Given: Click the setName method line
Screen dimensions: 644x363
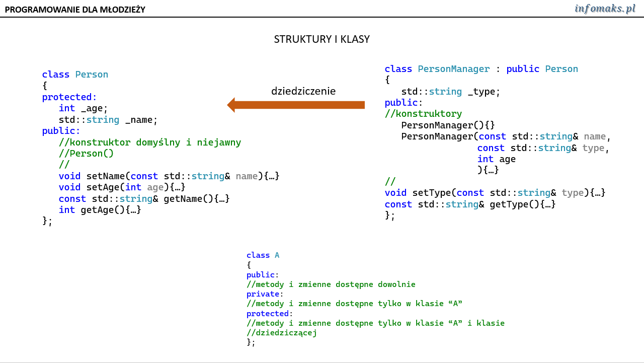Looking at the screenshot, I should 169,176.
